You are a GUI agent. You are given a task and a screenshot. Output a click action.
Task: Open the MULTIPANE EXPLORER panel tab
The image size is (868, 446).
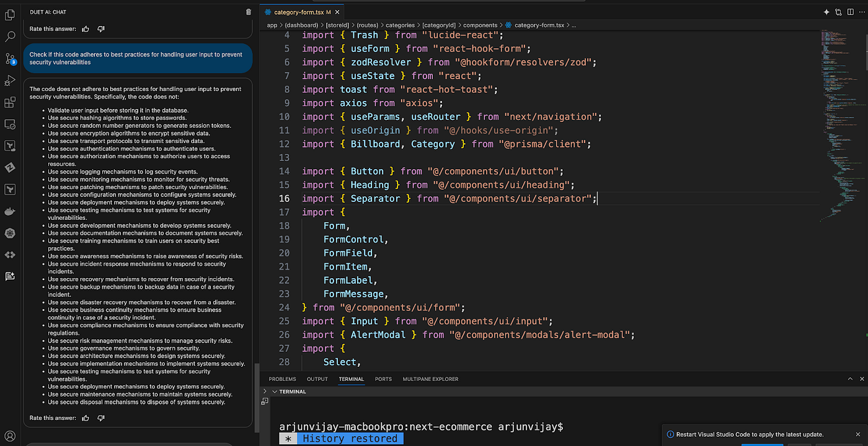pyautogui.click(x=430, y=379)
